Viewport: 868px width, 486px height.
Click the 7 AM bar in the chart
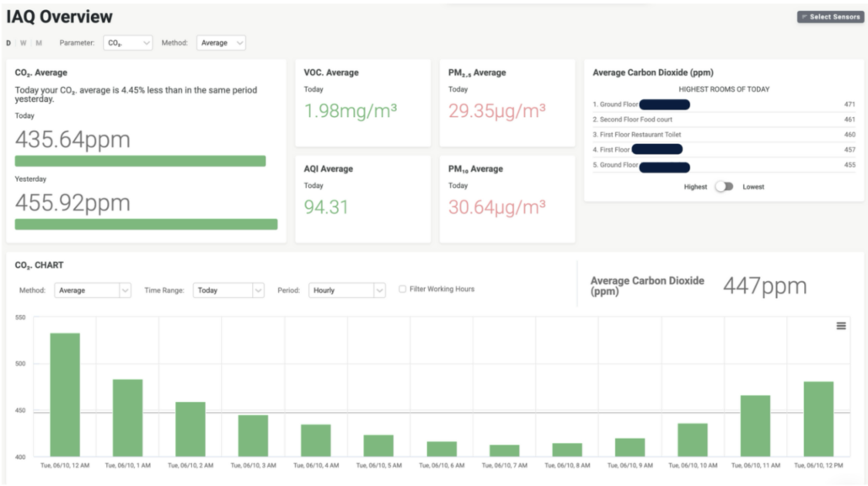coord(505,451)
